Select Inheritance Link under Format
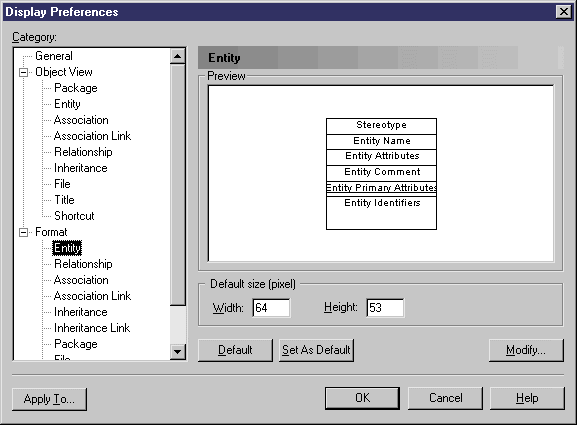Viewport: 577px width, 425px height. (x=92, y=328)
